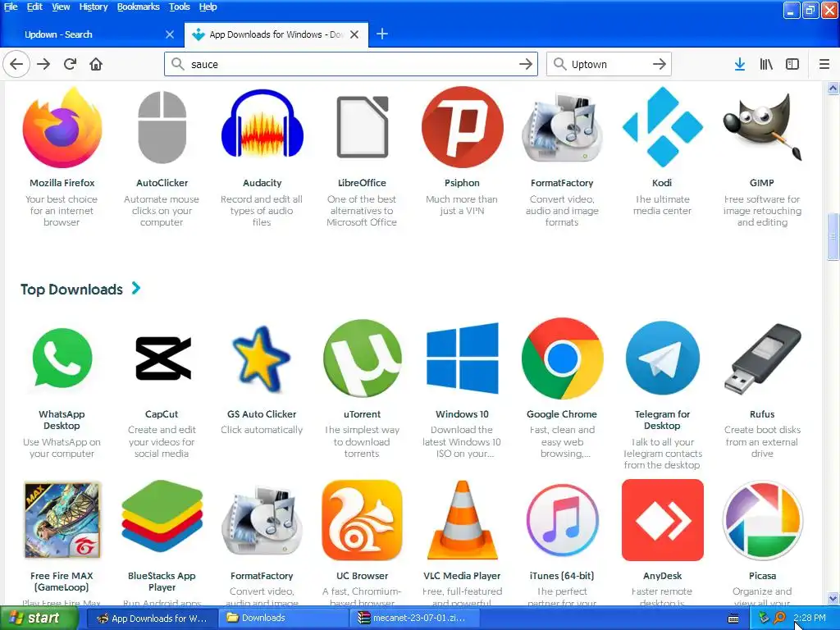The image size is (840, 630).
Task: Click the vertical scrollbar thumb
Action: [833, 236]
